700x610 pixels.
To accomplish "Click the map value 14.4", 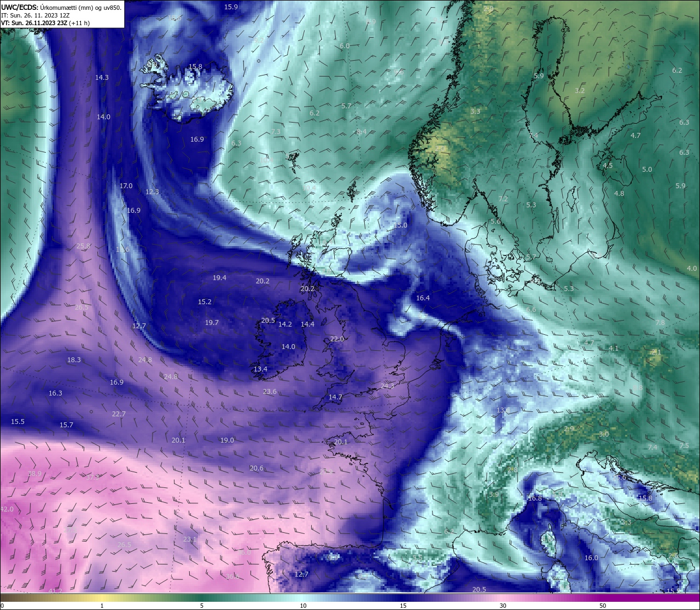I will click(307, 324).
